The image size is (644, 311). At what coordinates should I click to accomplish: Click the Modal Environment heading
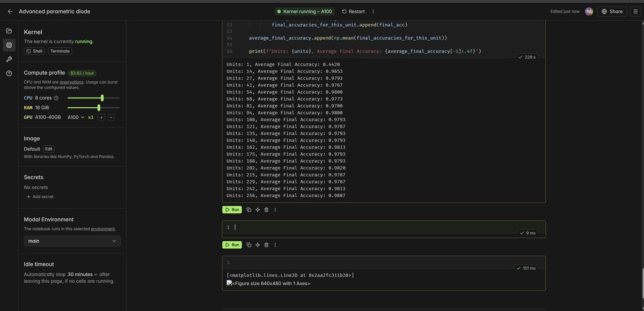pyautogui.click(x=49, y=219)
